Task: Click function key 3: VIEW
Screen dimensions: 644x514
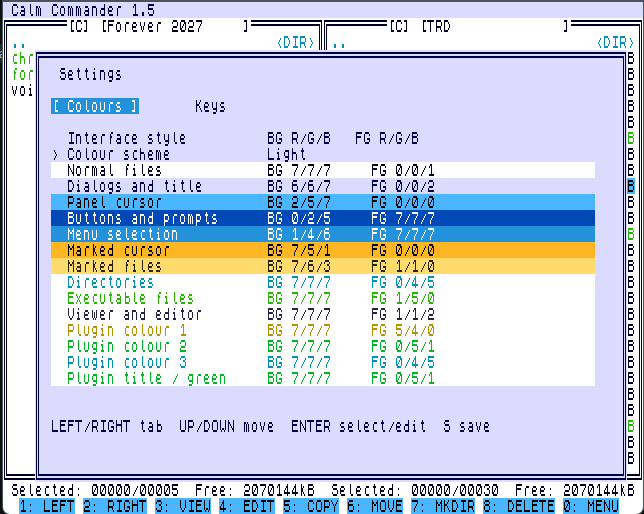Action: tap(183, 506)
